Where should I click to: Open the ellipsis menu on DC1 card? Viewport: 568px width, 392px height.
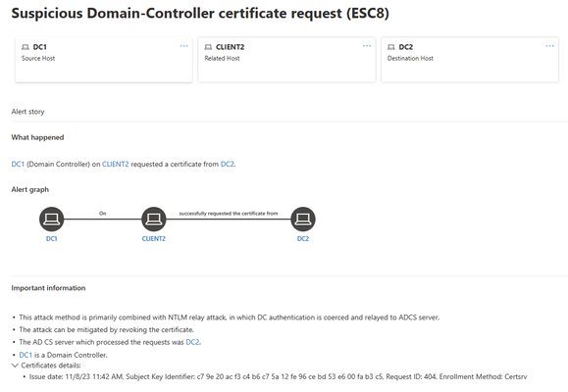(x=184, y=46)
